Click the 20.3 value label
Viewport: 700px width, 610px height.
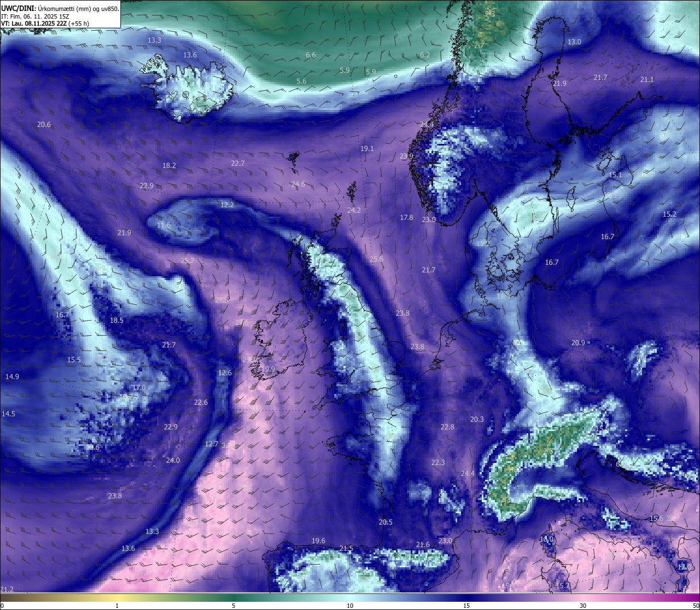477,420
